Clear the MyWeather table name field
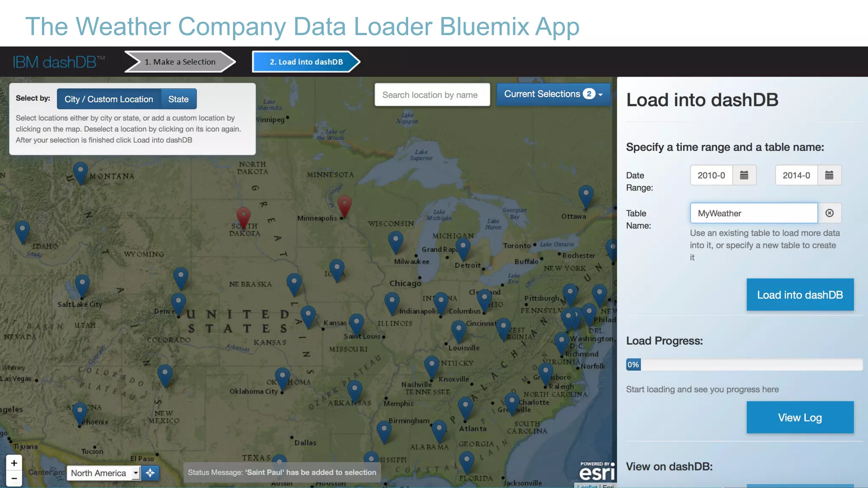The width and height of the screenshot is (868, 488). pyautogui.click(x=829, y=213)
